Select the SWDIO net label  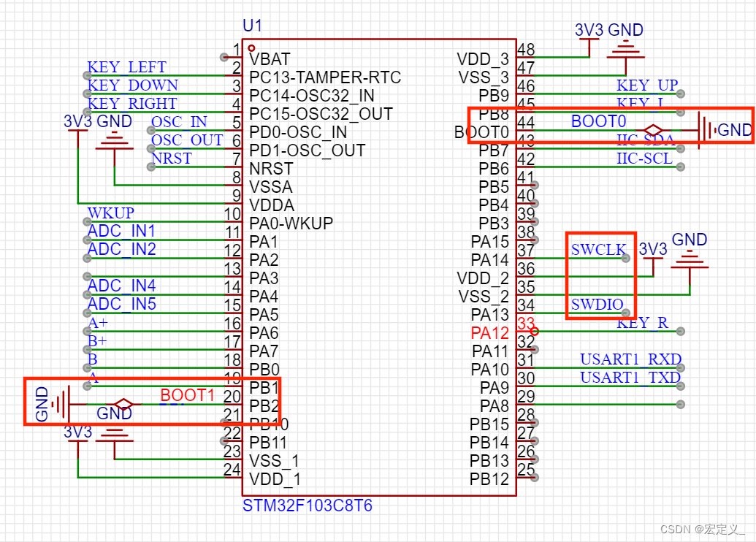(x=597, y=305)
